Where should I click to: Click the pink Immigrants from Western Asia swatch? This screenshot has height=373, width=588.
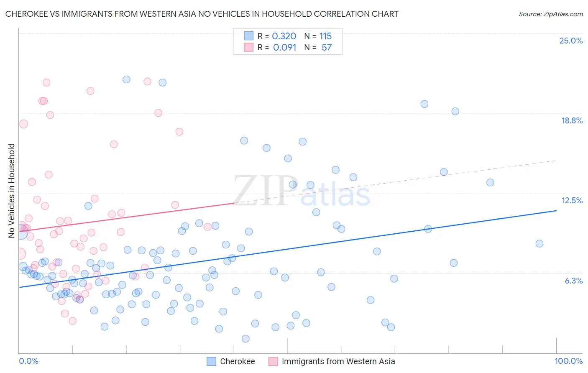[x=273, y=361]
